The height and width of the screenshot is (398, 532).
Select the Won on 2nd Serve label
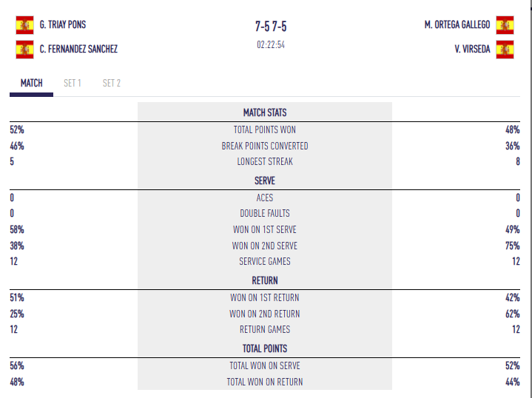coord(265,246)
